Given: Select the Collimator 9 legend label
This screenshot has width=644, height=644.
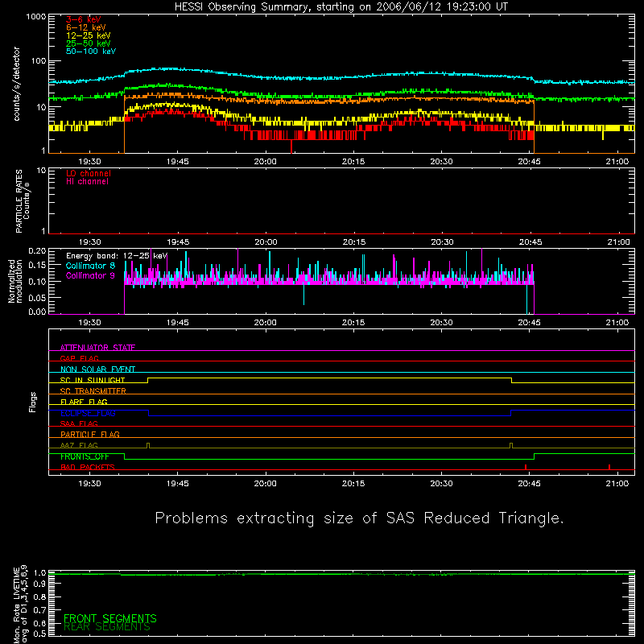Looking at the screenshot, I should (90, 275).
